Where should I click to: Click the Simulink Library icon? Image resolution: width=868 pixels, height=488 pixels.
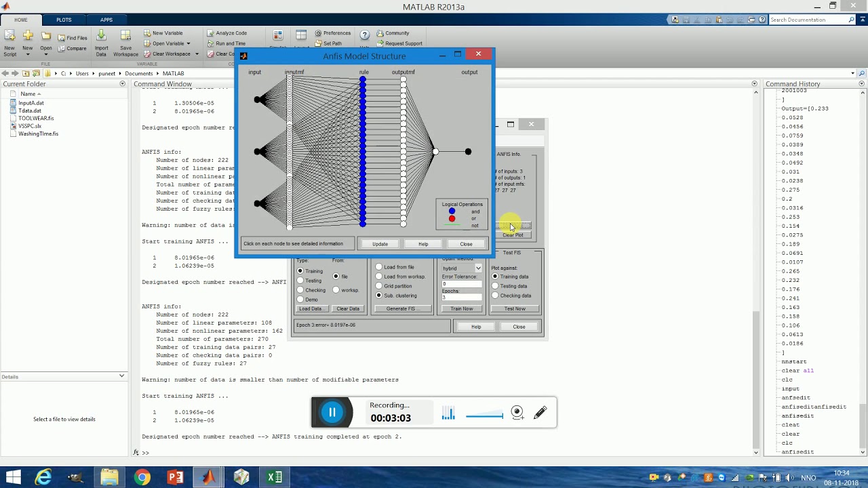click(x=277, y=35)
